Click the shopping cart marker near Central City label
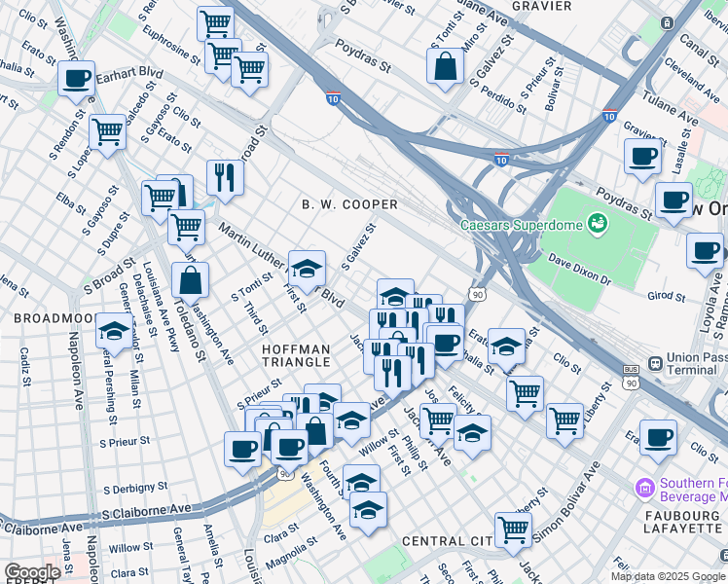This screenshot has height=584, width=728. click(x=513, y=531)
